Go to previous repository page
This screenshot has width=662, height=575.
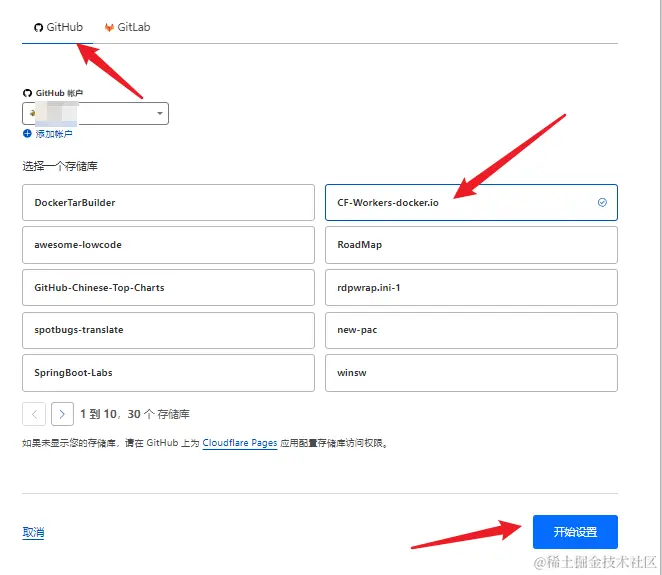(x=34, y=414)
